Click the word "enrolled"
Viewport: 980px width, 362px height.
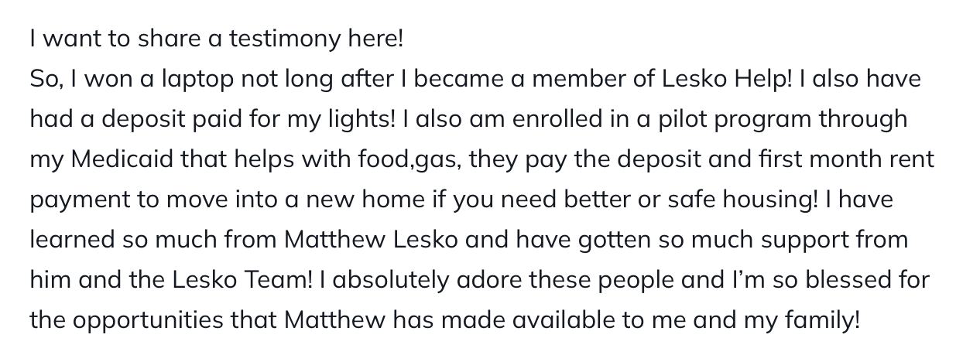click(526, 119)
